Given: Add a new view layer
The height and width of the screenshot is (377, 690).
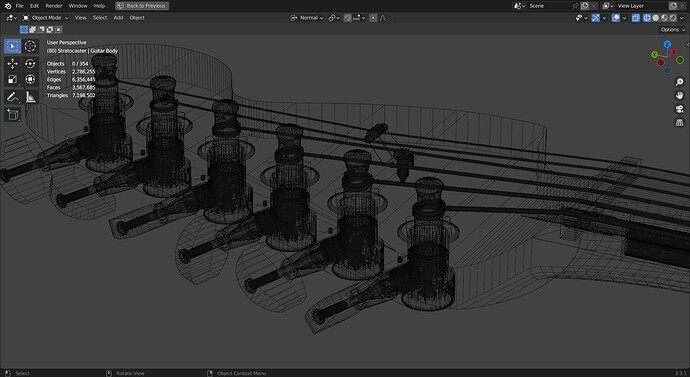Looking at the screenshot, I should [x=673, y=6].
